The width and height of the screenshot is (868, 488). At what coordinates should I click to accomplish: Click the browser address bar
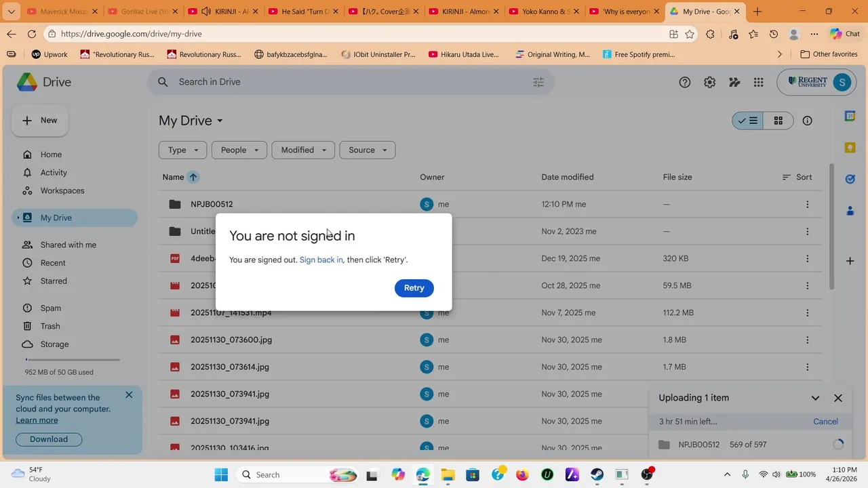pyautogui.click(x=359, y=34)
